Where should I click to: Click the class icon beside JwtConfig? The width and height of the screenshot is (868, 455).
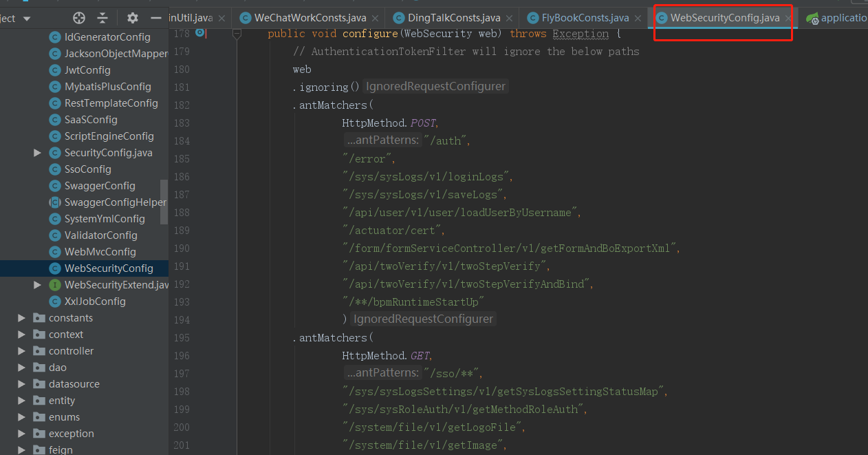(x=55, y=70)
